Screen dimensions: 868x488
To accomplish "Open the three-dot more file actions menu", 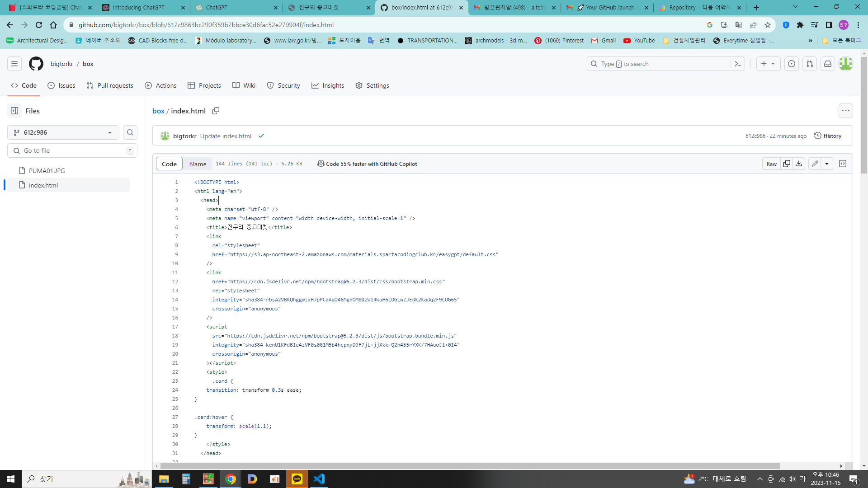I will pyautogui.click(x=845, y=111).
